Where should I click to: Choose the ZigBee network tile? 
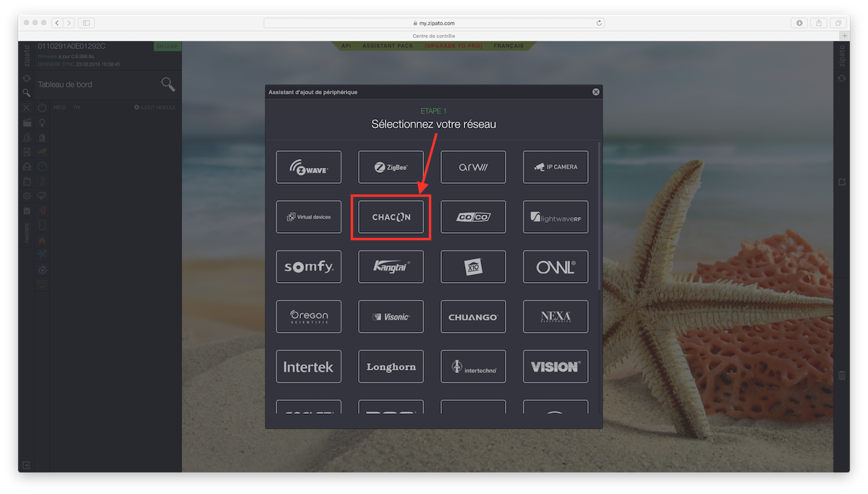pyautogui.click(x=391, y=167)
